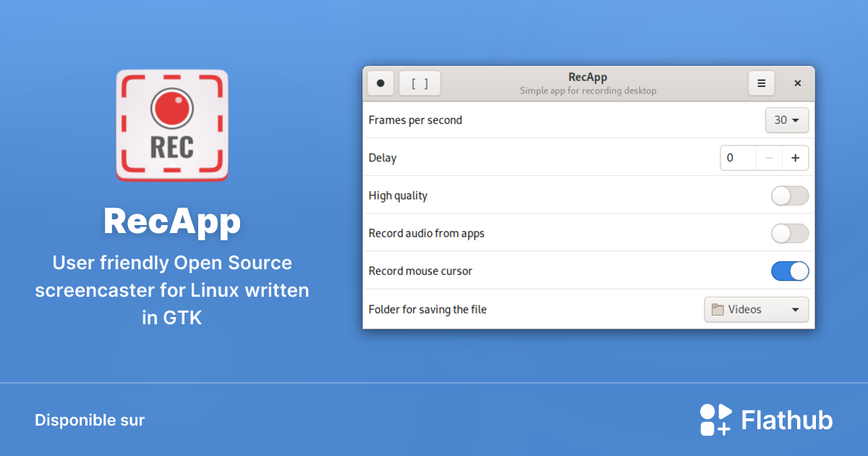Click the RecApp title in the header bar
This screenshot has width=868, height=456.
[588, 76]
